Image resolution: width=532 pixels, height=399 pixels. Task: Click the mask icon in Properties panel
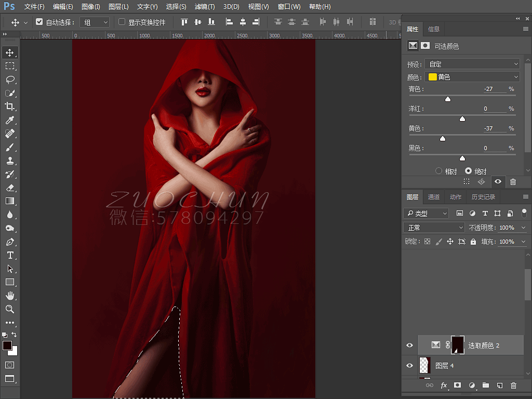tap(425, 46)
